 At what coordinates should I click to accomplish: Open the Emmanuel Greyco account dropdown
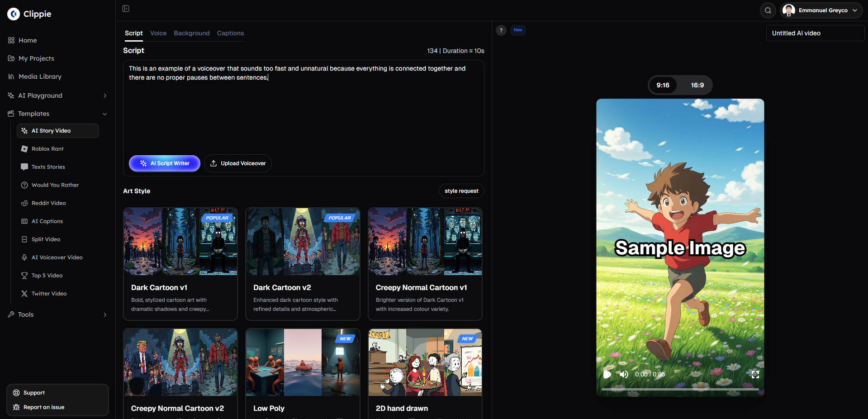tap(821, 10)
